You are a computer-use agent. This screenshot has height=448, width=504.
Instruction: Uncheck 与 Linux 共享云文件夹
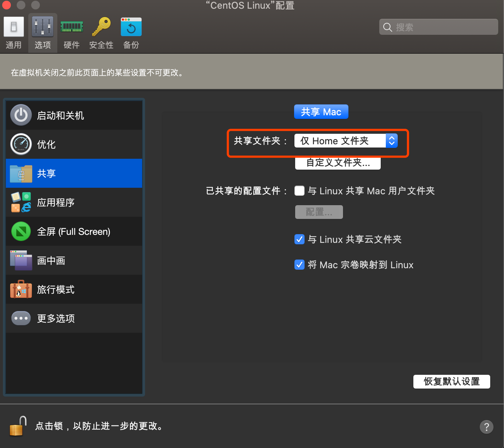pyautogui.click(x=299, y=239)
